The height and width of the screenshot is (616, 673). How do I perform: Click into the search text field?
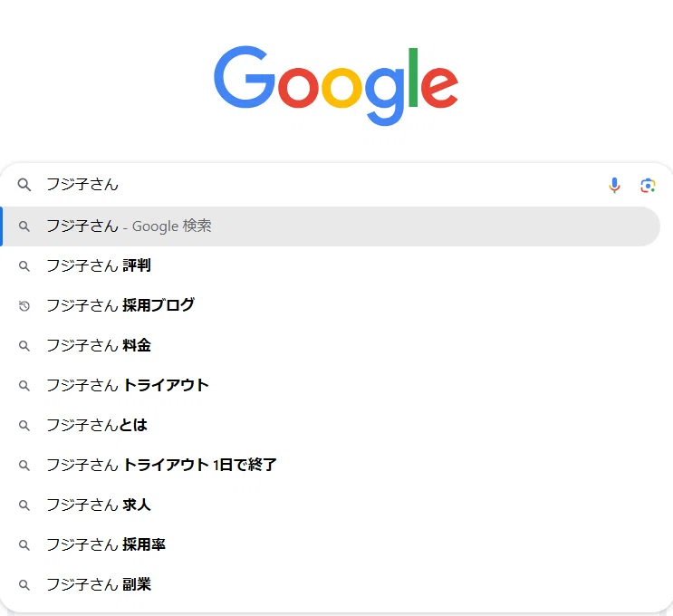pyautogui.click(x=322, y=185)
